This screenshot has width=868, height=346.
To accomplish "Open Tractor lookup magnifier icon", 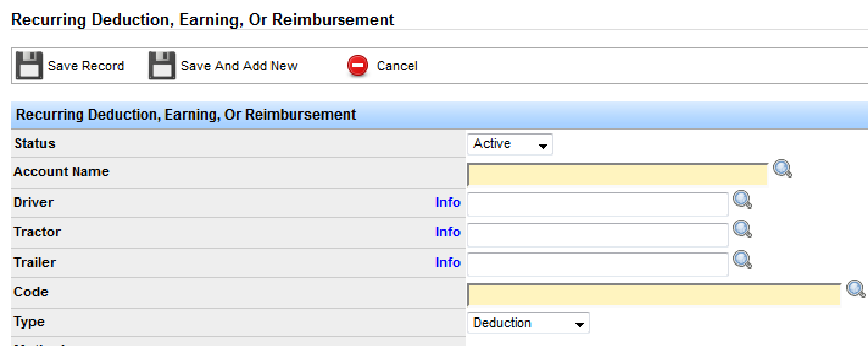I will pyautogui.click(x=742, y=230).
